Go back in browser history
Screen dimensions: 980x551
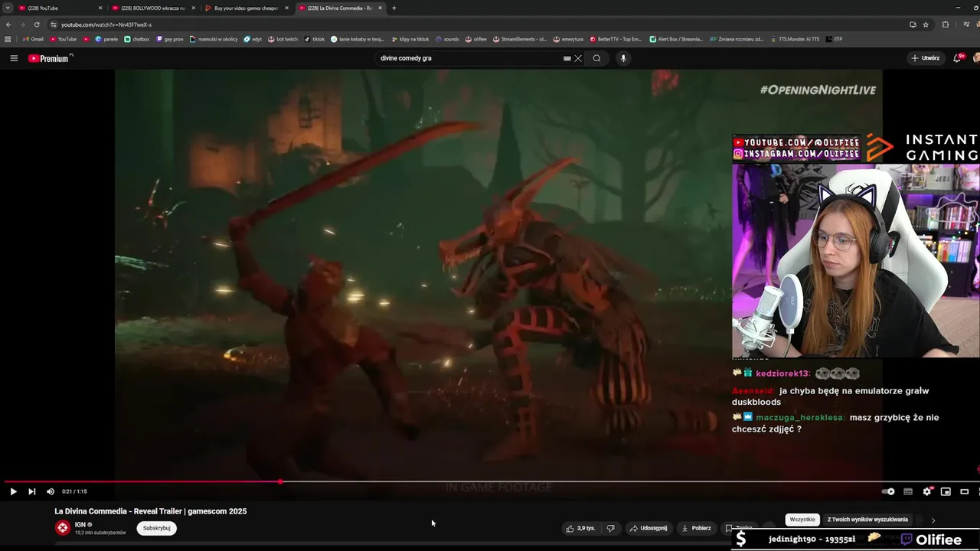pyautogui.click(x=8, y=24)
